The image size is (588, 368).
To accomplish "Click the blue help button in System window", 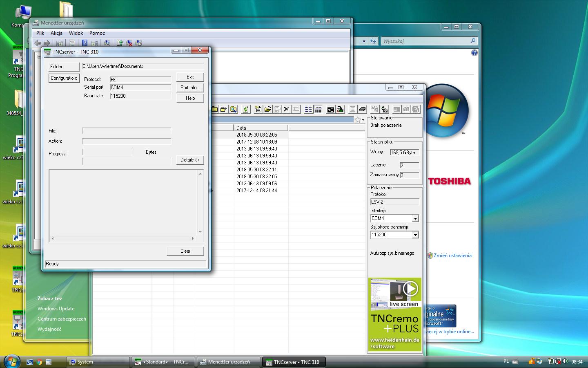I will point(474,53).
